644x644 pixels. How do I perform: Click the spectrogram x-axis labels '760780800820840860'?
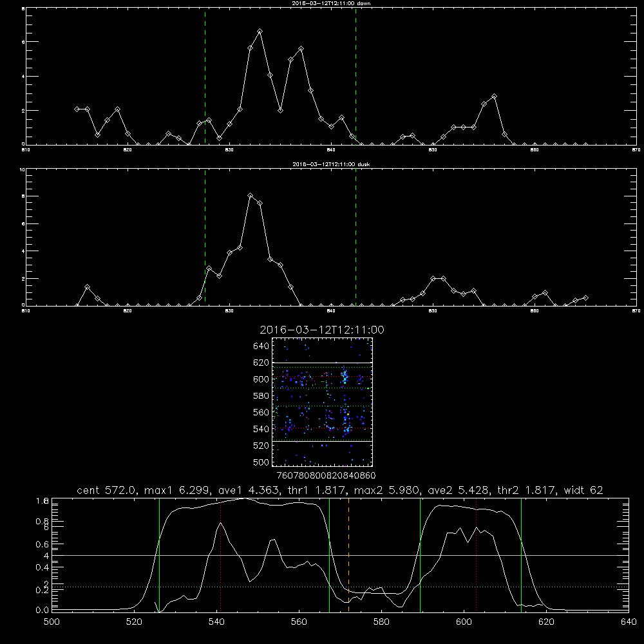click(x=326, y=476)
